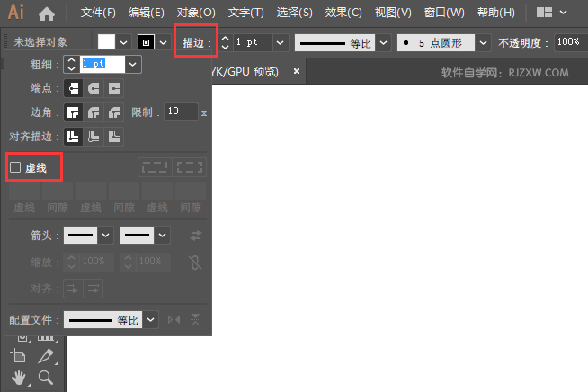Click the 限制 miter limit field
This screenshot has width=588, height=392.
click(181, 111)
